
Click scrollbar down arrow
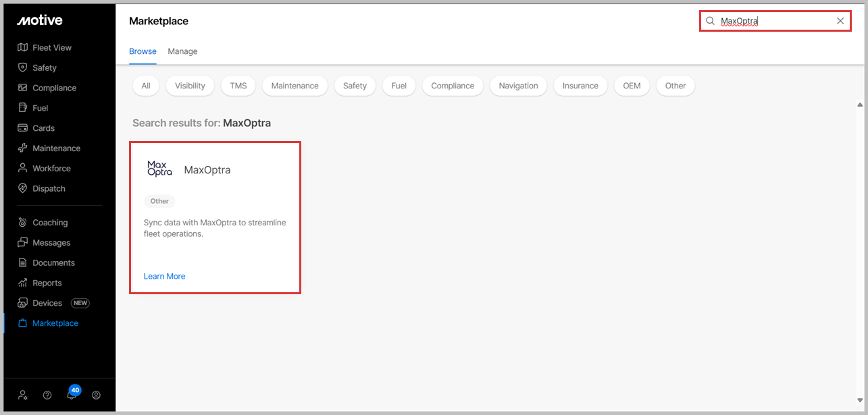pyautogui.click(x=860, y=400)
